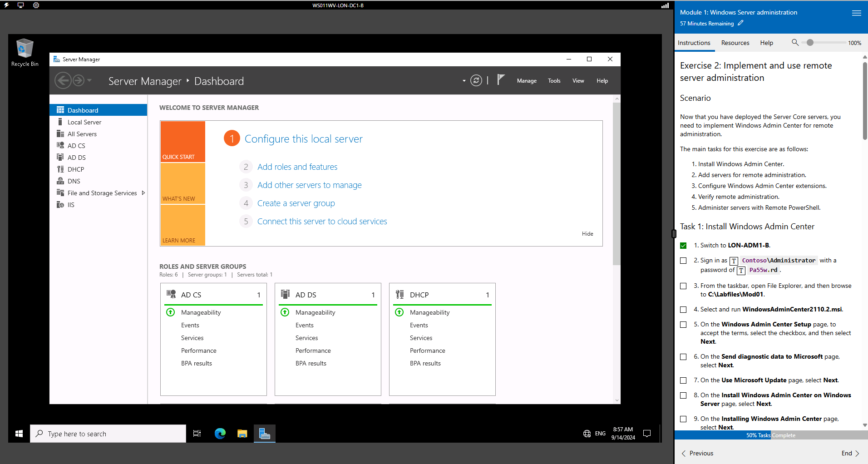
Task: Click the AD DS tile header icon
Action: (x=285, y=294)
